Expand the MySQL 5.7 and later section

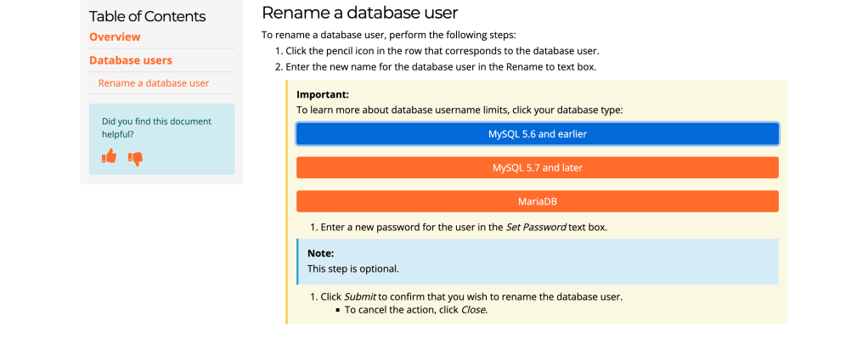point(537,168)
